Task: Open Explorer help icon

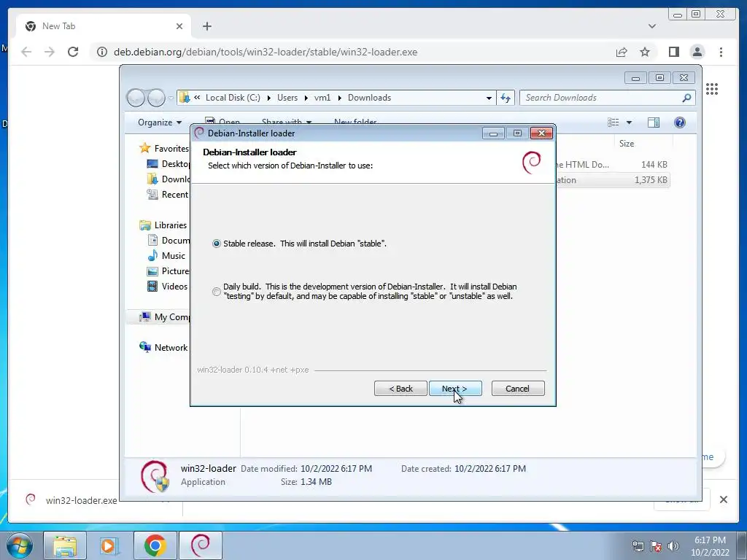Action: 680,122
